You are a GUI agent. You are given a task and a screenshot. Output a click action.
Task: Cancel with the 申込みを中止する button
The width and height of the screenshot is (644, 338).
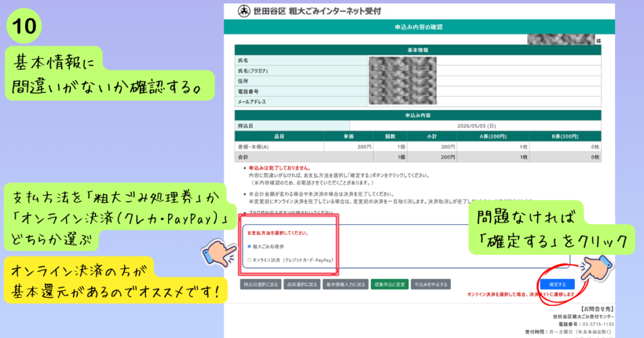(x=431, y=284)
